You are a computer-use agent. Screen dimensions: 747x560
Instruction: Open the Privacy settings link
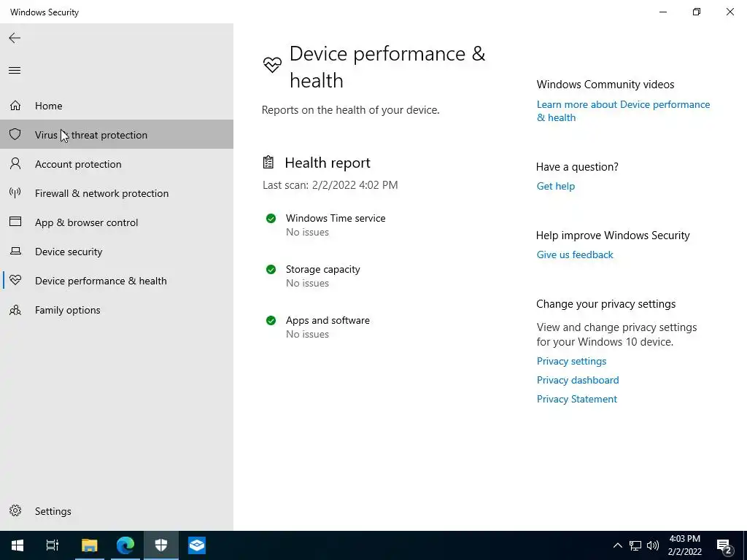(571, 361)
